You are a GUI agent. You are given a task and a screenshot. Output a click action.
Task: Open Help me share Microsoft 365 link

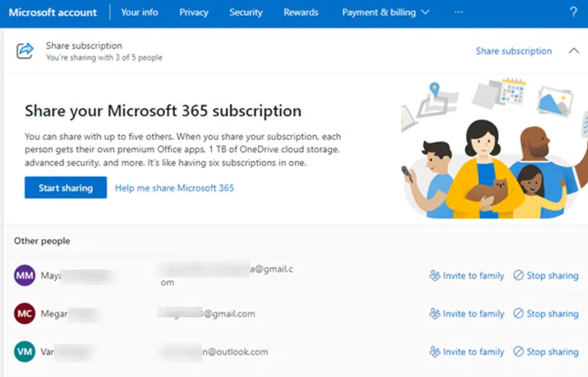click(175, 188)
